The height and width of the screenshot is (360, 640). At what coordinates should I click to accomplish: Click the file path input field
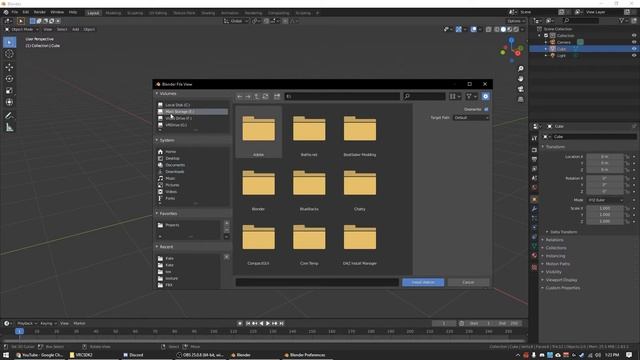point(342,96)
